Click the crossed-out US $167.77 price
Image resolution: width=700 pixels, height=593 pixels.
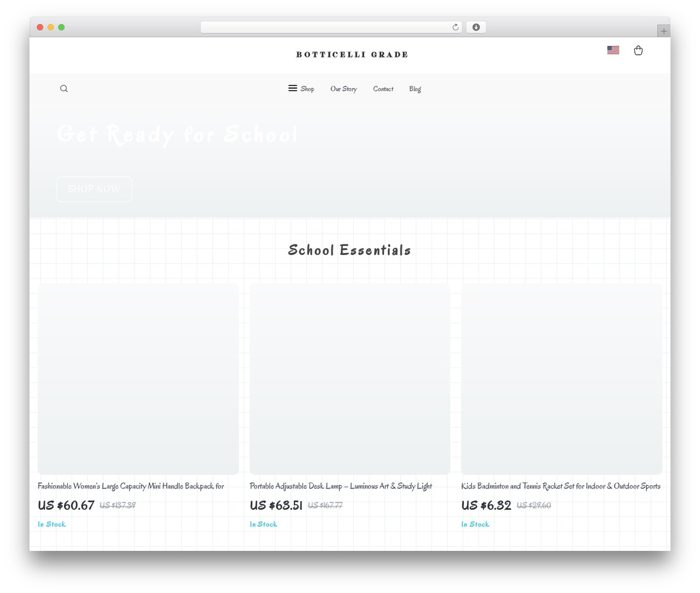[325, 505]
